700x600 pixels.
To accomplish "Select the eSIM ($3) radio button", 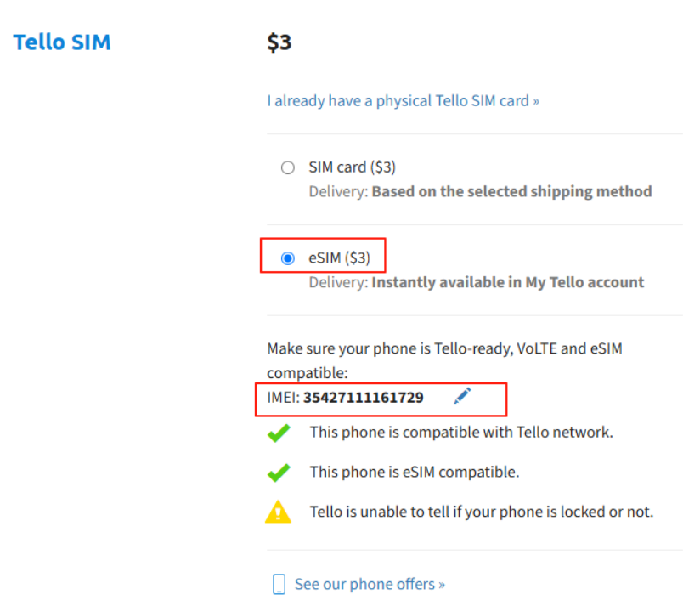I will [288, 258].
